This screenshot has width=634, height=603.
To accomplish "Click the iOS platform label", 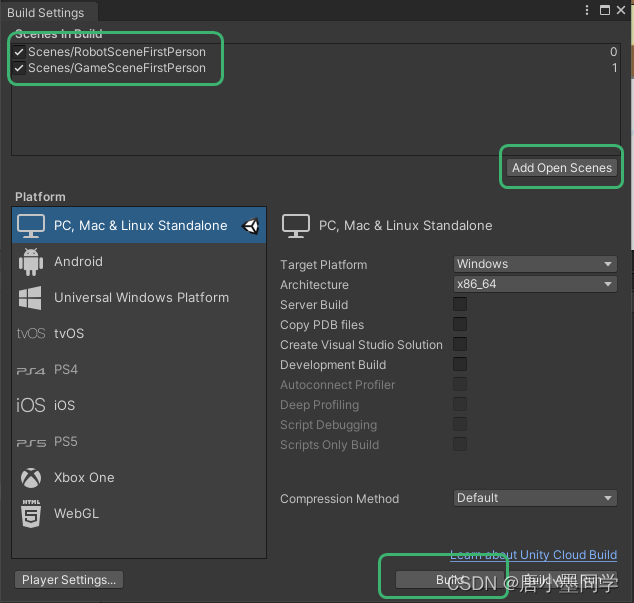I will 64,405.
